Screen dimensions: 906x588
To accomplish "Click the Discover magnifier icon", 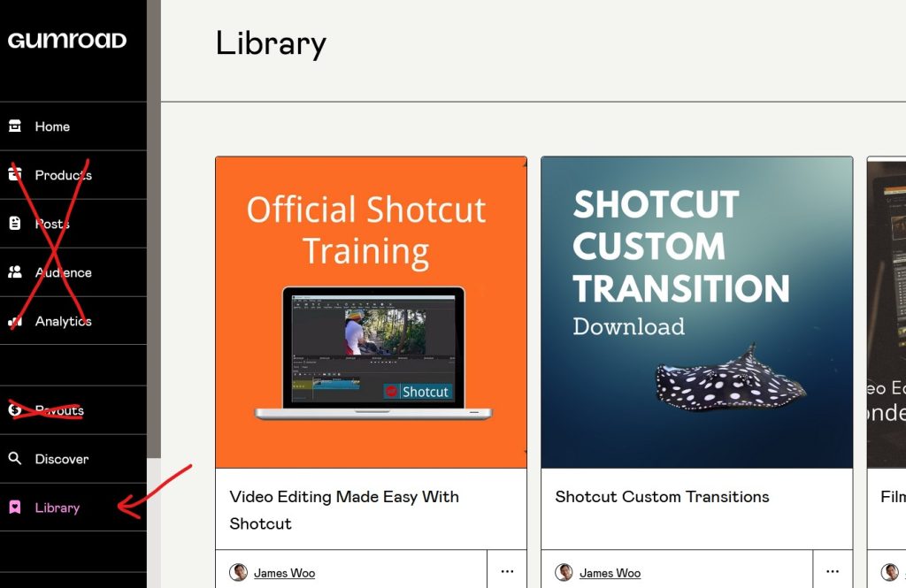I will pos(15,458).
